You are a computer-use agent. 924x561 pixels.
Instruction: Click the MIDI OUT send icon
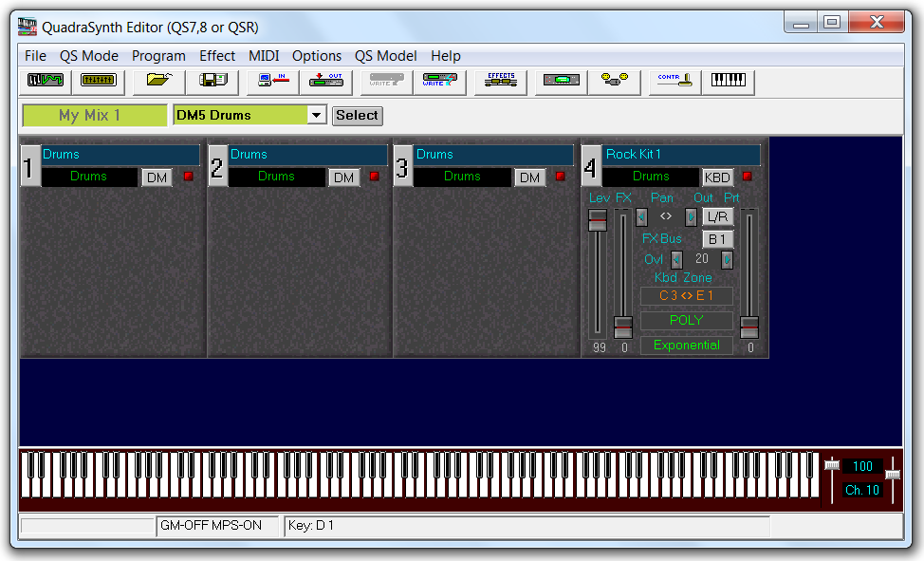[x=326, y=82]
